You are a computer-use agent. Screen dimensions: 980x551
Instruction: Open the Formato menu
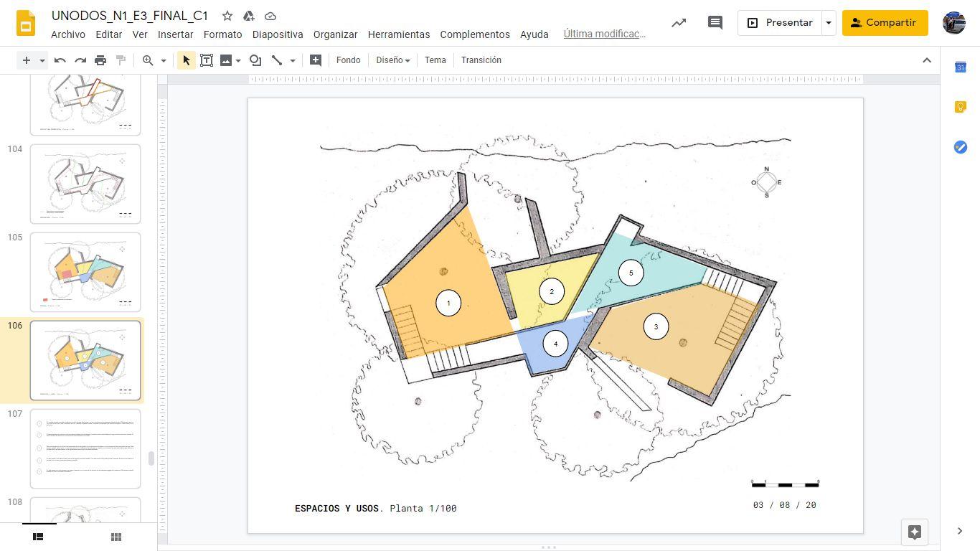tap(223, 34)
